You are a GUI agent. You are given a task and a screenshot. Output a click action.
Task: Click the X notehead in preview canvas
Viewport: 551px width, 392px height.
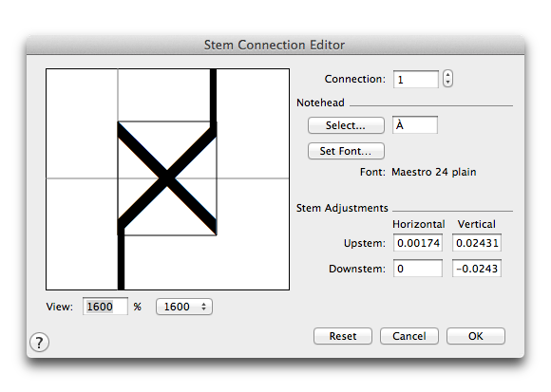click(x=167, y=178)
